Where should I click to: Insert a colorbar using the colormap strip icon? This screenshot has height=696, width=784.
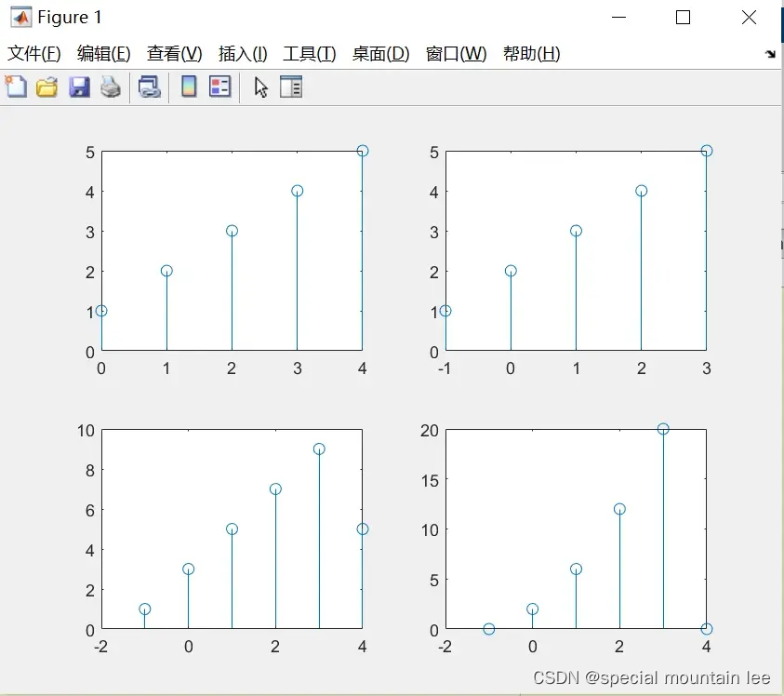(x=188, y=86)
